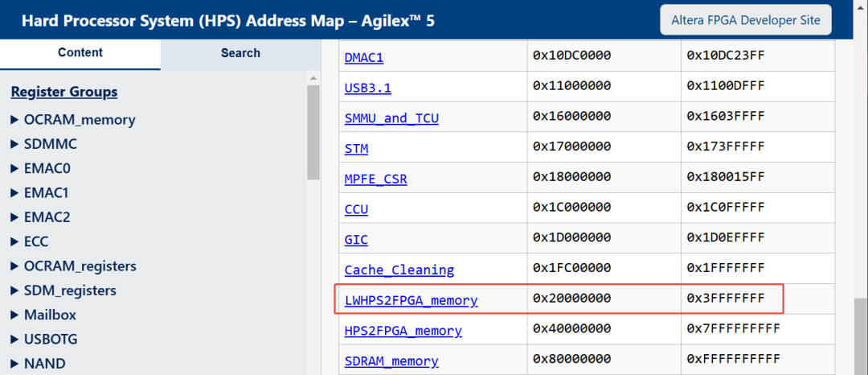This screenshot has width=868, height=375.
Task: Click the HPS Address Map page title
Action: (x=228, y=21)
